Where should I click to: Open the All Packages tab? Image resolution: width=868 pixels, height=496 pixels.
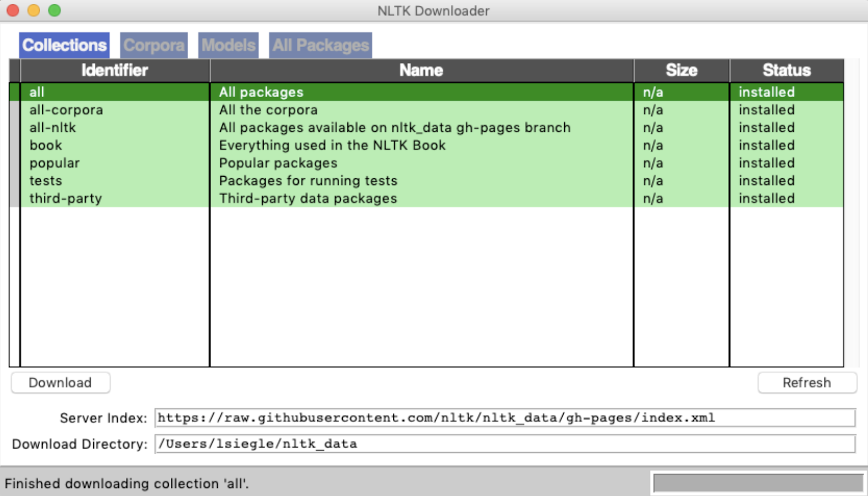pyautogui.click(x=321, y=45)
